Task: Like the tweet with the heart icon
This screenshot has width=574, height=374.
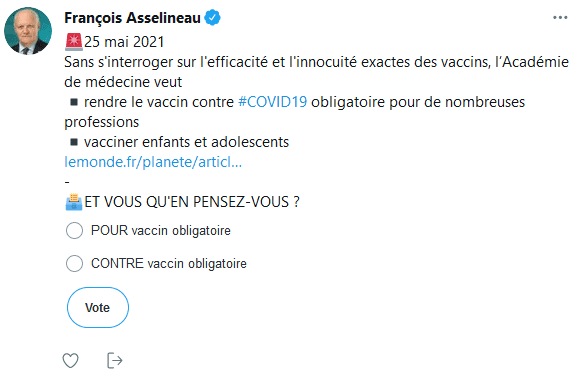Action: coord(70,360)
